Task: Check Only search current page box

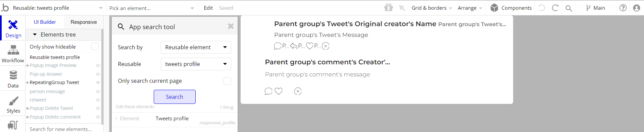Action: click(227, 81)
